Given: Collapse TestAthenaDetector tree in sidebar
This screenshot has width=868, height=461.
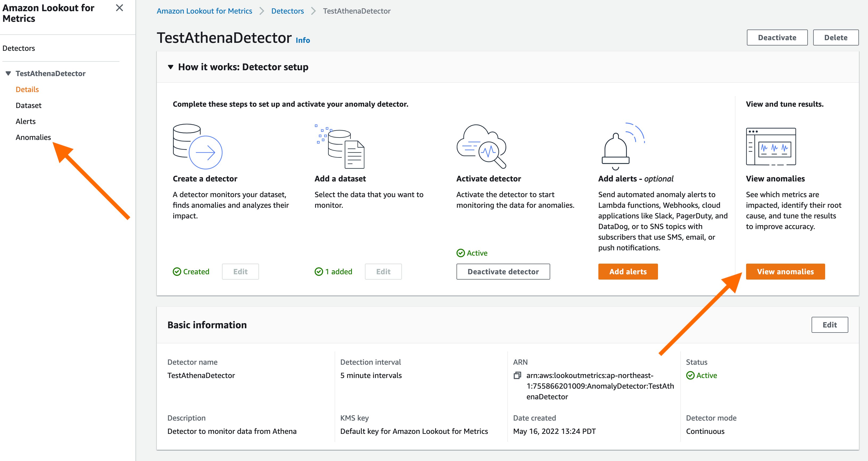Looking at the screenshot, I should (x=9, y=73).
